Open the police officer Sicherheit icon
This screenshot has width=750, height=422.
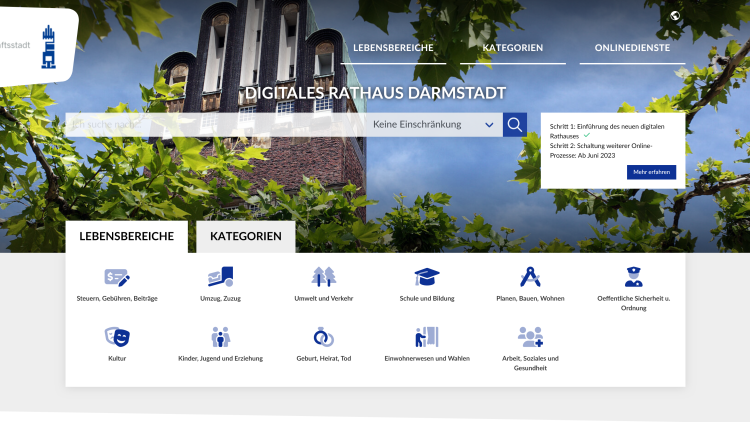(x=634, y=277)
